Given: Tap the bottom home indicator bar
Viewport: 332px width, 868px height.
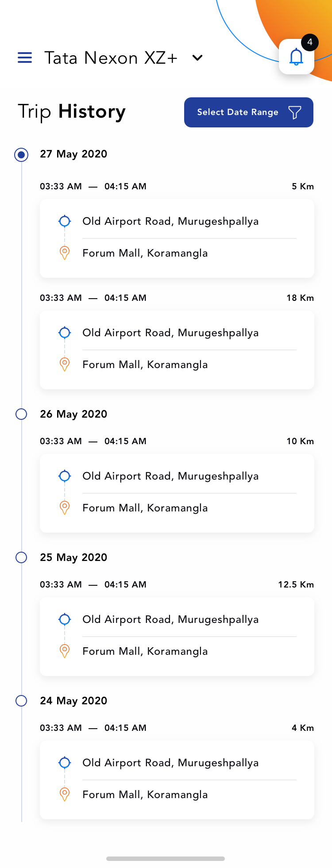Looking at the screenshot, I should point(166,859).
